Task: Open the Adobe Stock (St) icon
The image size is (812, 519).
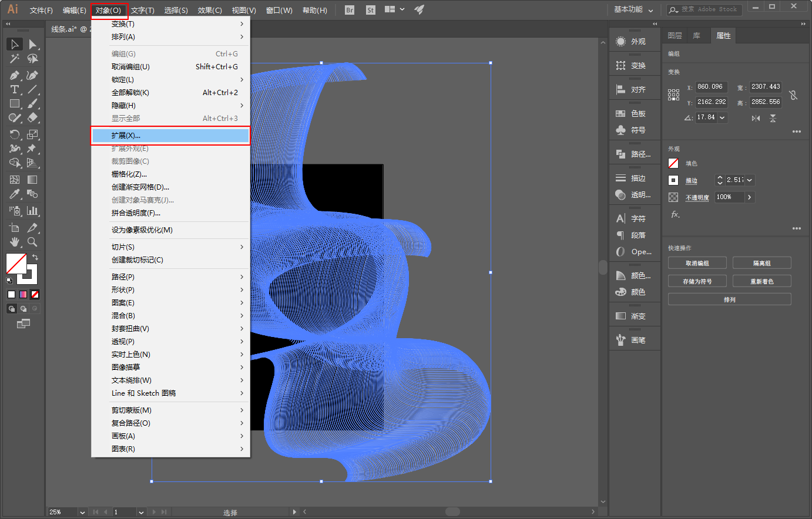Action: click(x=370, y=10)
